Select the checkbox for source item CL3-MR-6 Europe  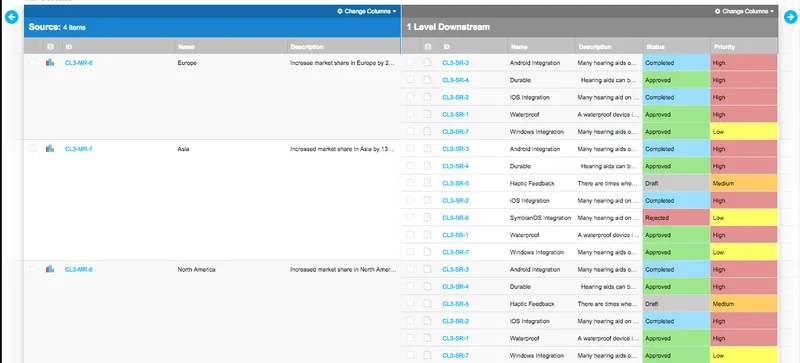point(33,62)
